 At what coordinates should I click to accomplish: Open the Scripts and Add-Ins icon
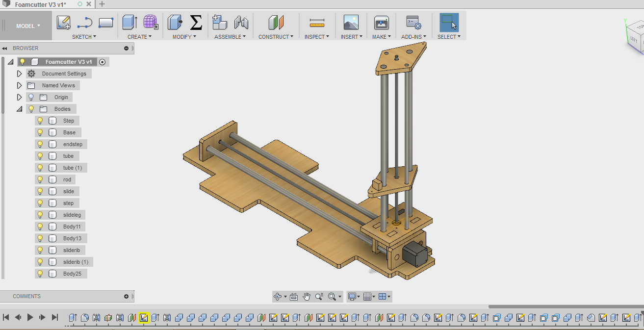click(x=413, y=22)
